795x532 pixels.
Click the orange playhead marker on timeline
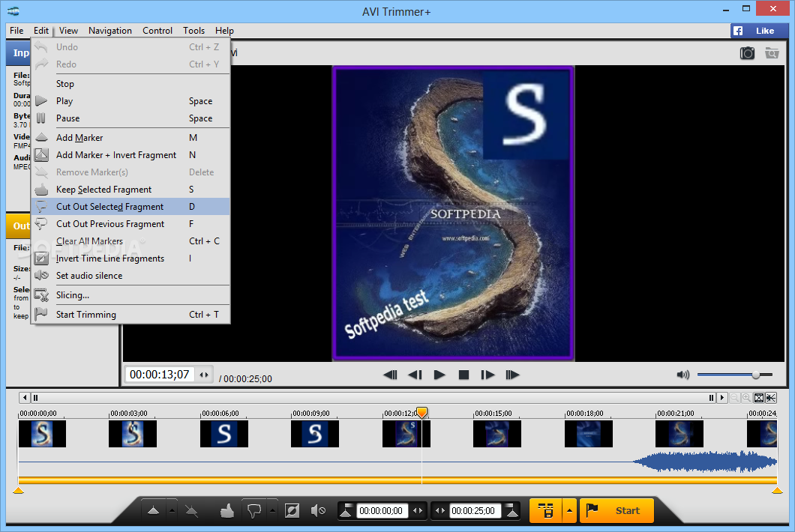pos(421,412)
